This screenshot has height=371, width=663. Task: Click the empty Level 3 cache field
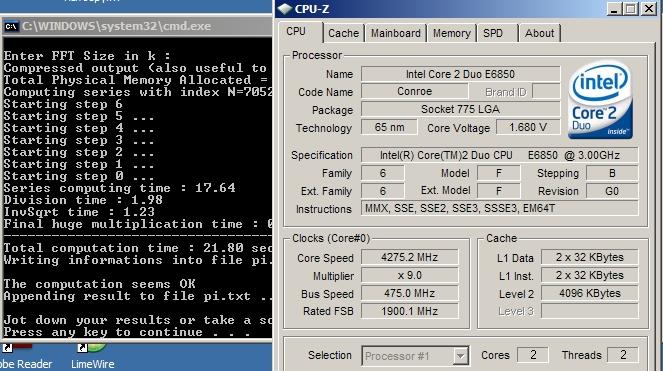(x=589, y=311)
